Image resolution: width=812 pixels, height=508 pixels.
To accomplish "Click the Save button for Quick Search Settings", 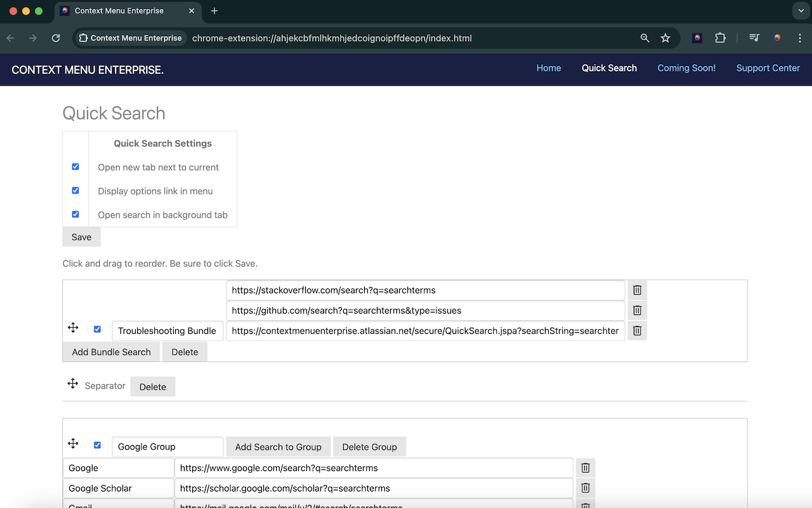I will [x=81, y=236].
